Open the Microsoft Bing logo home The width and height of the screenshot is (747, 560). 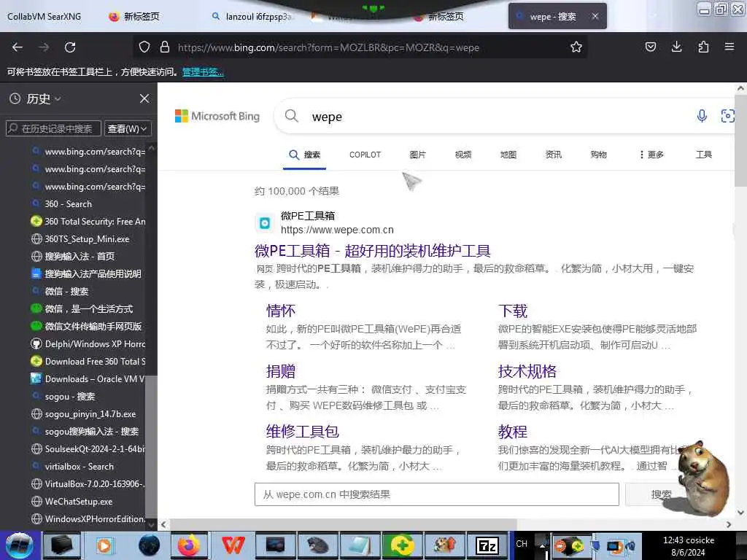tap(217, 116)
